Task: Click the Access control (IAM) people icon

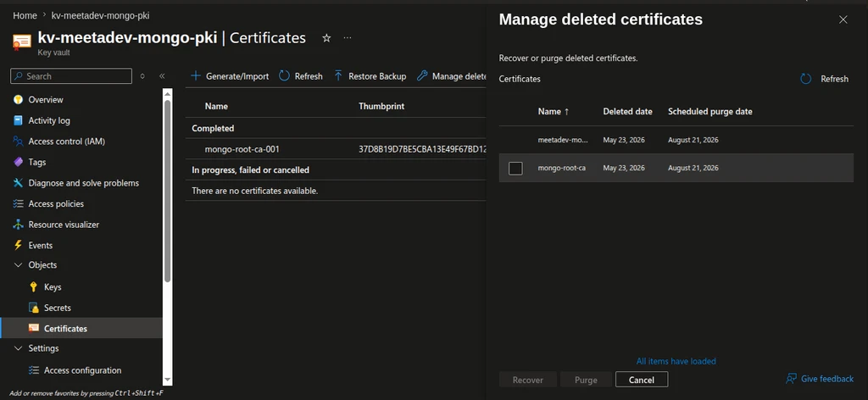Action: coord(18,141)
